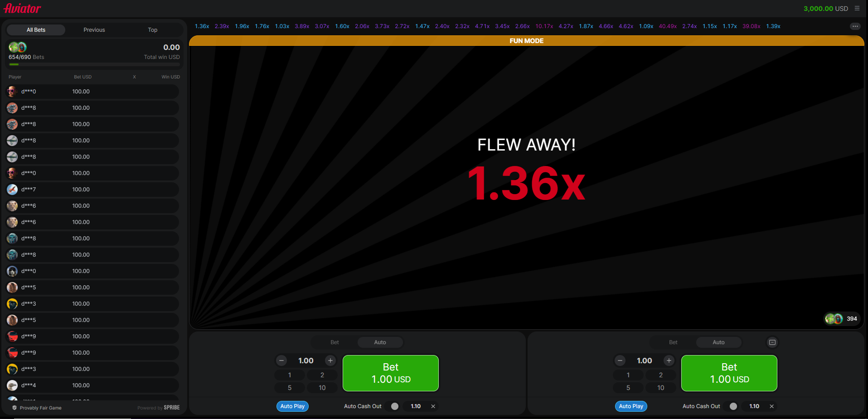The height and width of the screenshot is (419, 868).
Task: Click the right panel Auto Play button
Action: click(631, 406)
